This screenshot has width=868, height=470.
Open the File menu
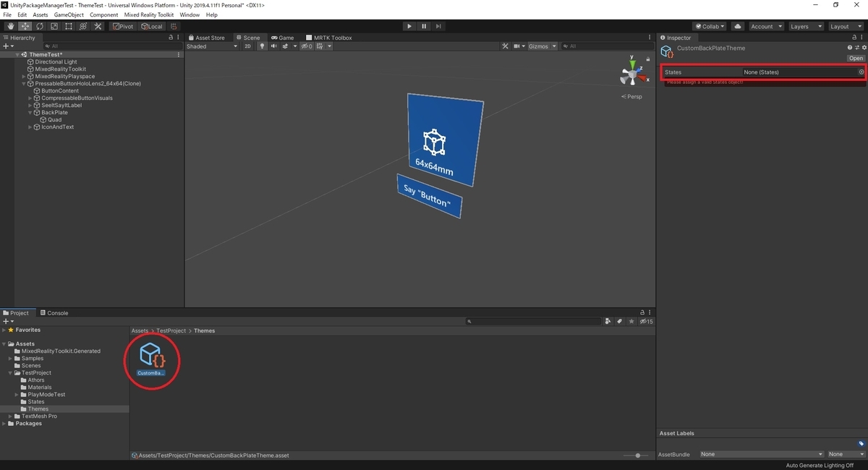[x=7, y=15]
